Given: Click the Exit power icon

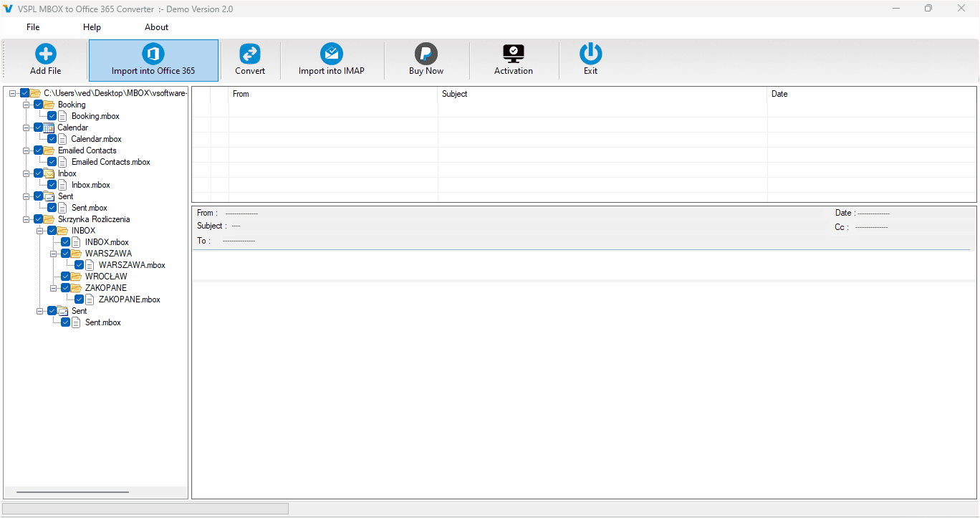Looking at the screenshot, I should click(x=591, y=54).
